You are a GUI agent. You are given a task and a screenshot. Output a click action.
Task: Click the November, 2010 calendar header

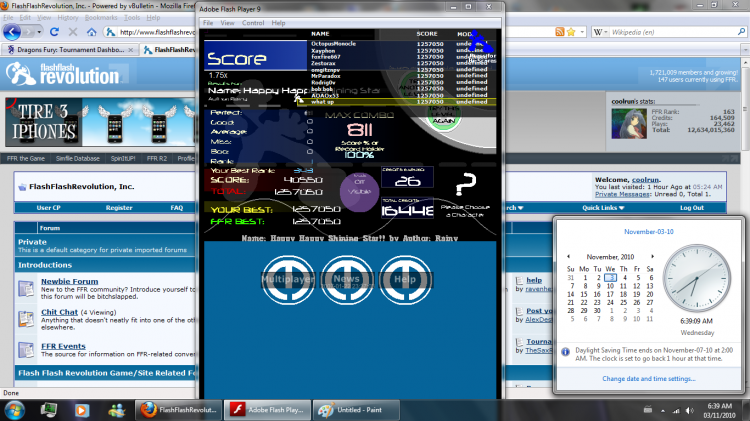610,257
